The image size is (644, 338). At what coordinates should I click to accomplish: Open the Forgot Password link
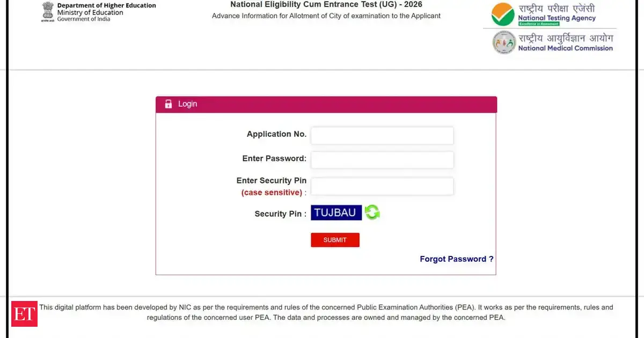[x=456, y=259]
